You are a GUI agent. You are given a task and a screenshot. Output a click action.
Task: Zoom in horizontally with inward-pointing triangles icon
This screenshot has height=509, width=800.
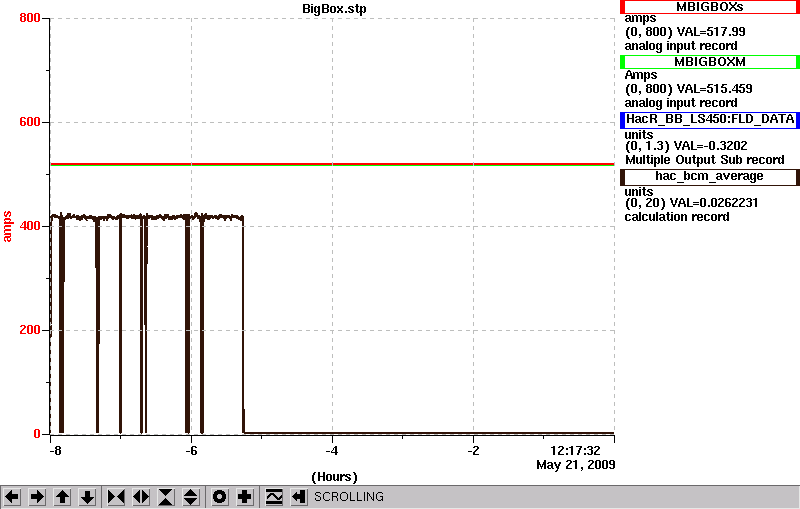pos(116,497)
